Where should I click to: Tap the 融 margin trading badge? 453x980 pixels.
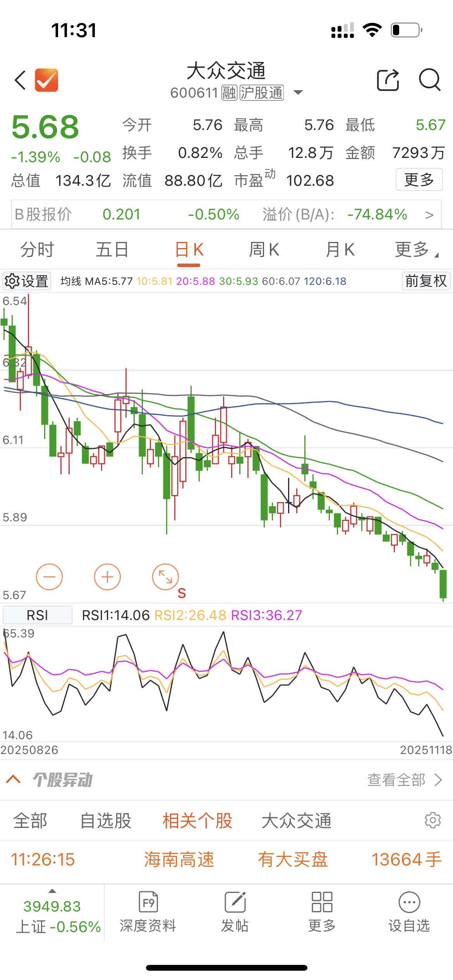229,93
